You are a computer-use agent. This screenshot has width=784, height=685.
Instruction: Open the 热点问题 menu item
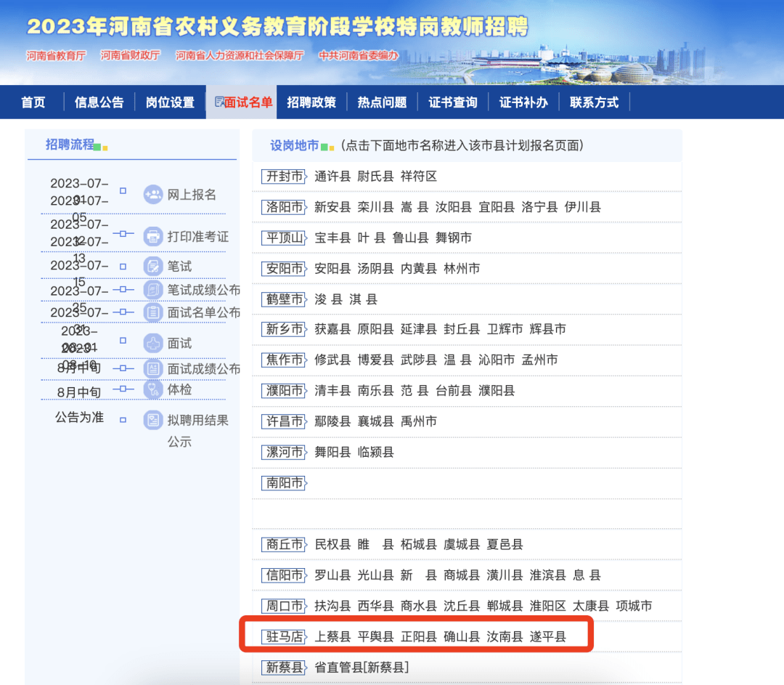pos(382,102)
